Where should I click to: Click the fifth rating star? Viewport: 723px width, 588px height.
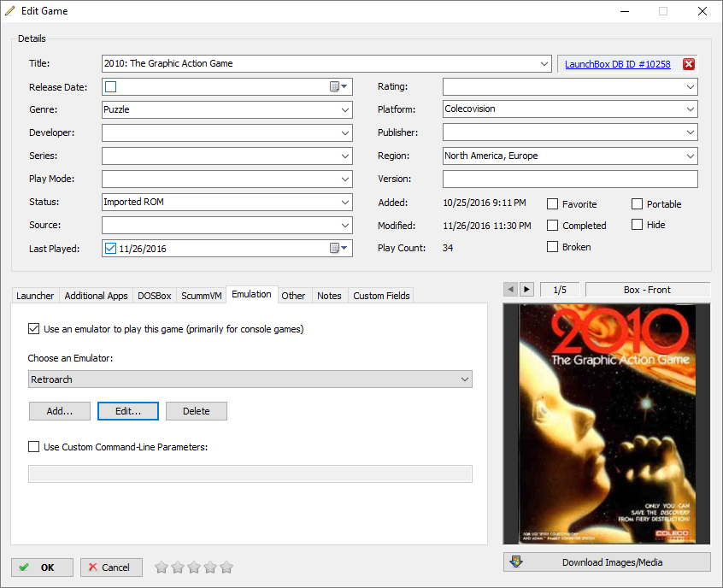(x=226, y=567)
